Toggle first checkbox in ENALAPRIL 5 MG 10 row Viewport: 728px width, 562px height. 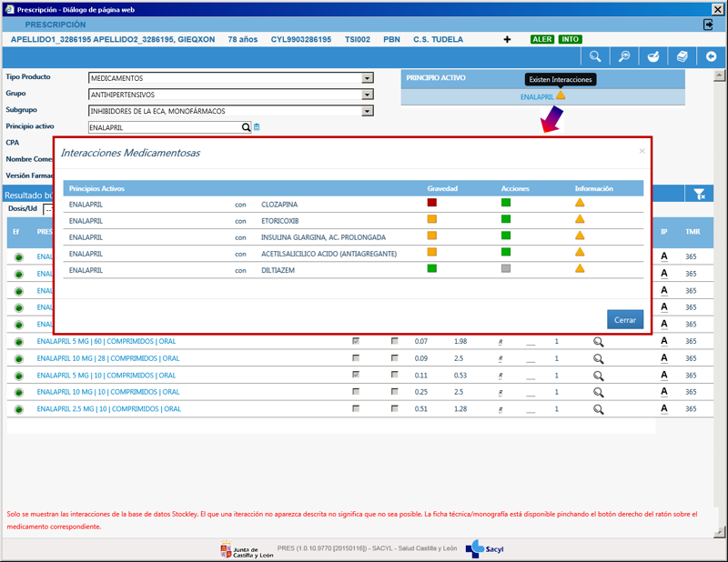[x=356, y=375]
